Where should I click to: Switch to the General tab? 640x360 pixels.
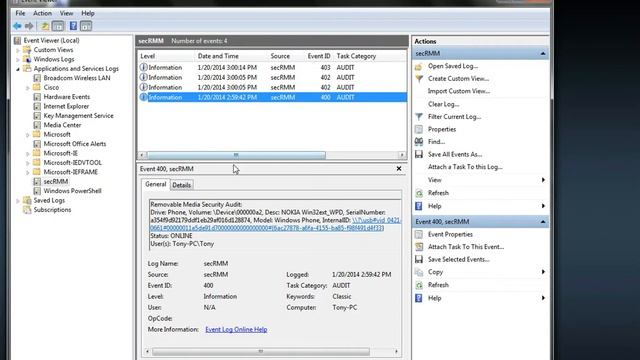[x=156, y=184]
